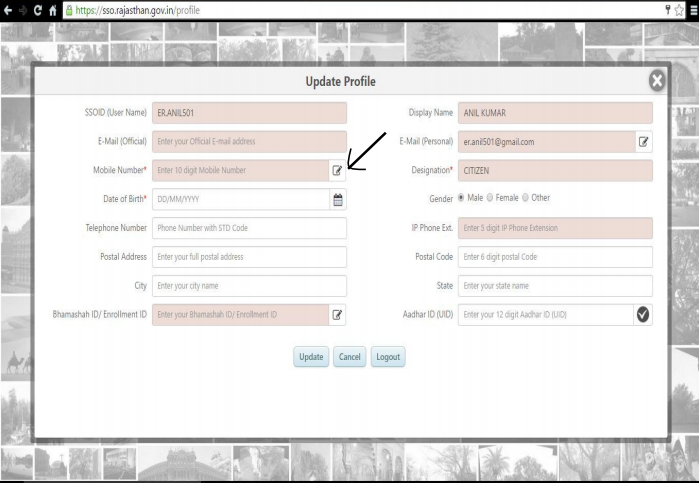
Task: Edit personal E-Mail with pencil icon
Action: click(x=643, y=142)
